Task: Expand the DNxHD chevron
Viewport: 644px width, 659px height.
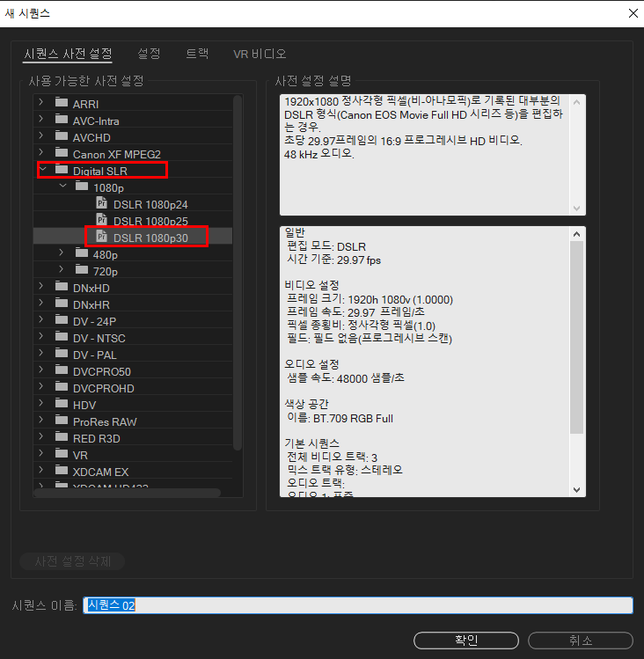Action: click(x=40, y=286)
